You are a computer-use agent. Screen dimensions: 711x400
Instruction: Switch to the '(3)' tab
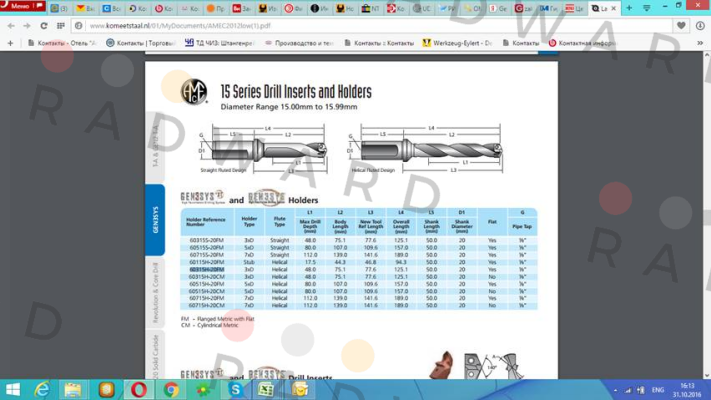[59, 8]
